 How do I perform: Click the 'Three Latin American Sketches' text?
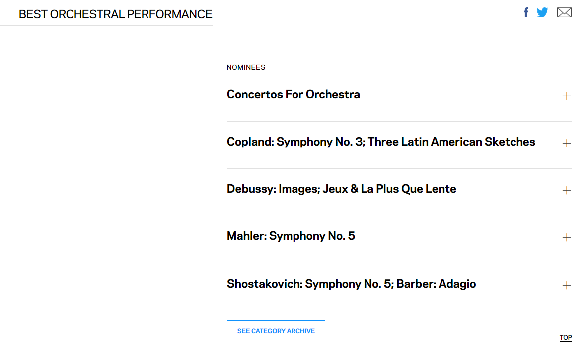tap(451, 142)
